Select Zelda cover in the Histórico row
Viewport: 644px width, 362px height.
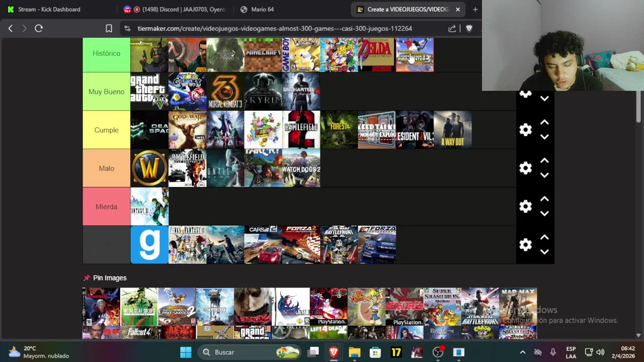click(377, 54)
